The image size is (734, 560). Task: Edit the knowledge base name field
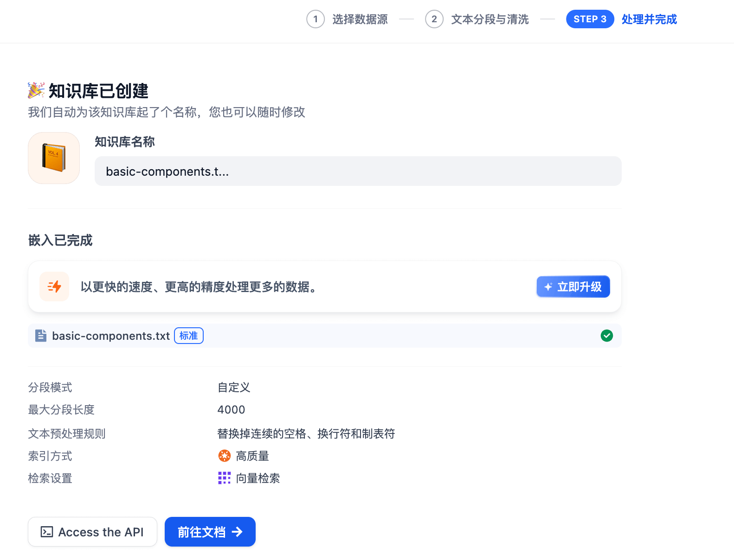(x=357, y=171)
